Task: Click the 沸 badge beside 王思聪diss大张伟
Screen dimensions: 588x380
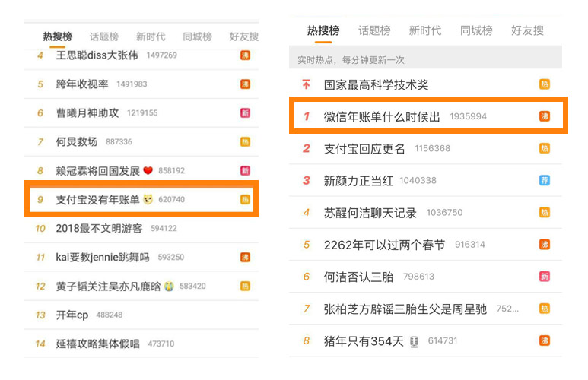Action: (x=245, y=55)
